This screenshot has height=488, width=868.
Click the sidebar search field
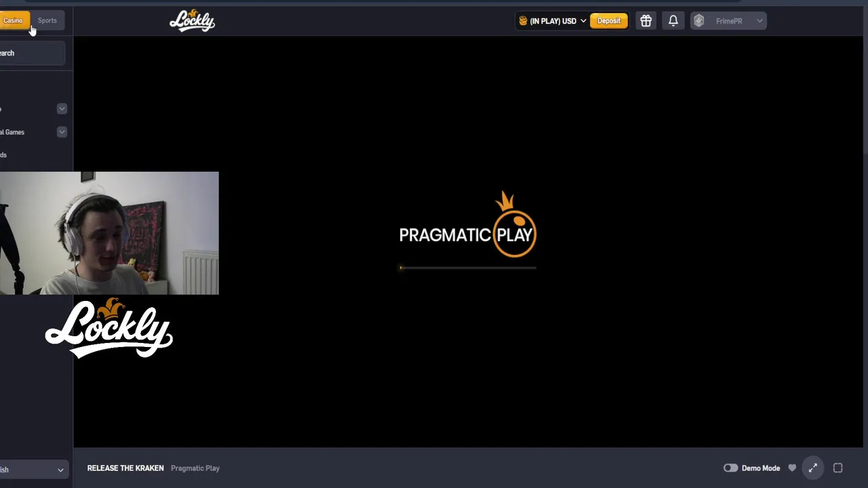[x=32, y=53]
